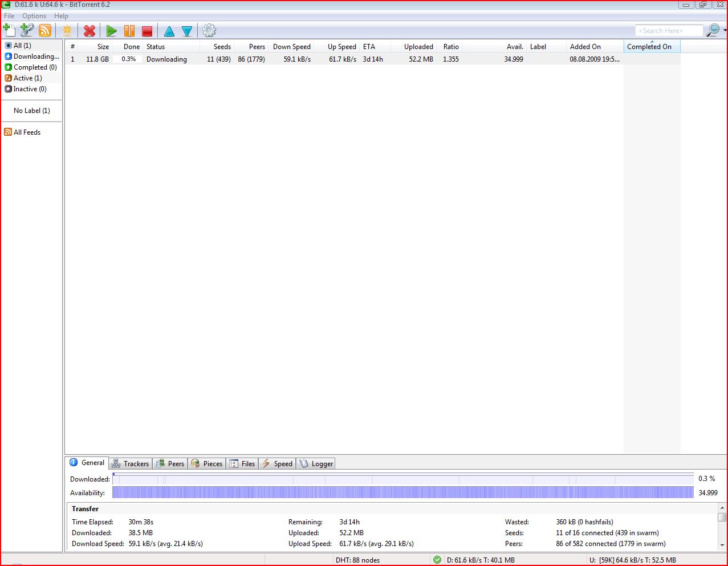728x566 pixels.
Task: Sort by Down Speed column header
Action: tap(291, 47)
